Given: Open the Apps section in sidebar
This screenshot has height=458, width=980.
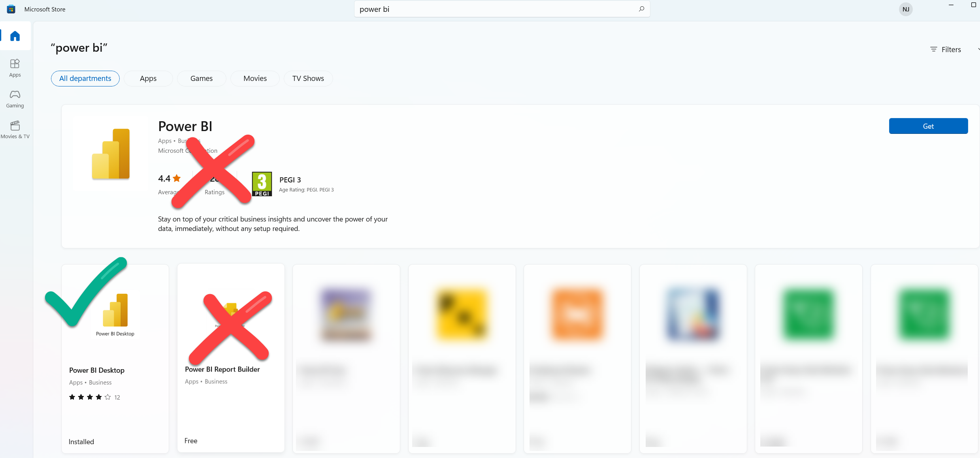Looking at the screenshot, I should pyautogui.click(x=15, y=68).
